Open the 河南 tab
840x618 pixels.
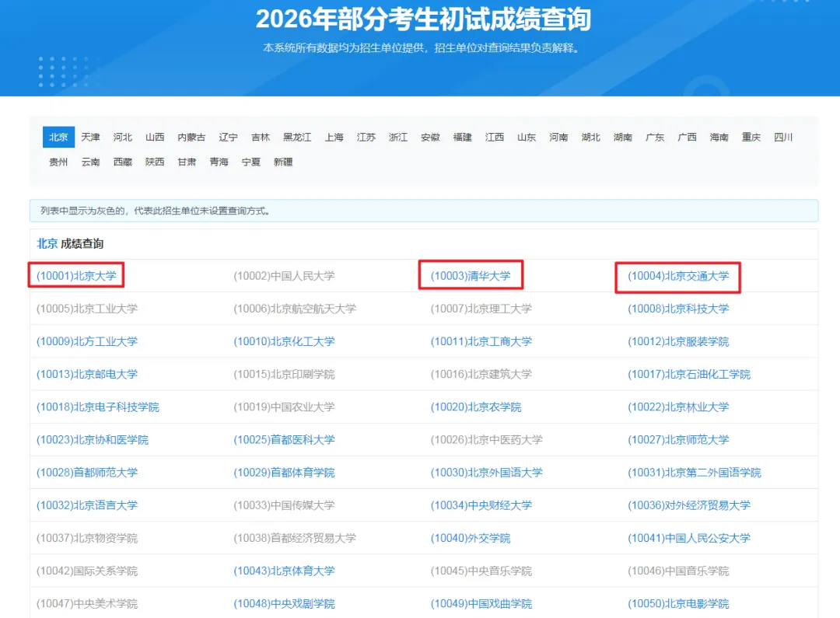tap(558, 137)
